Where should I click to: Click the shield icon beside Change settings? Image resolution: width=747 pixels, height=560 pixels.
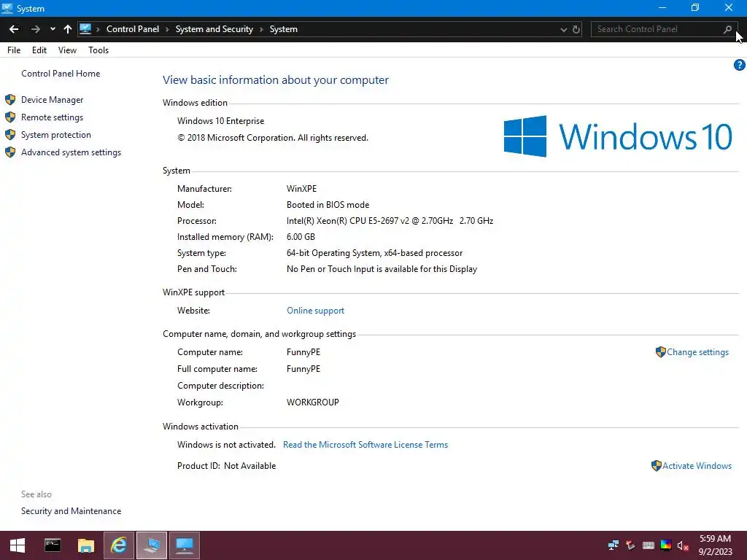point(660,352)
